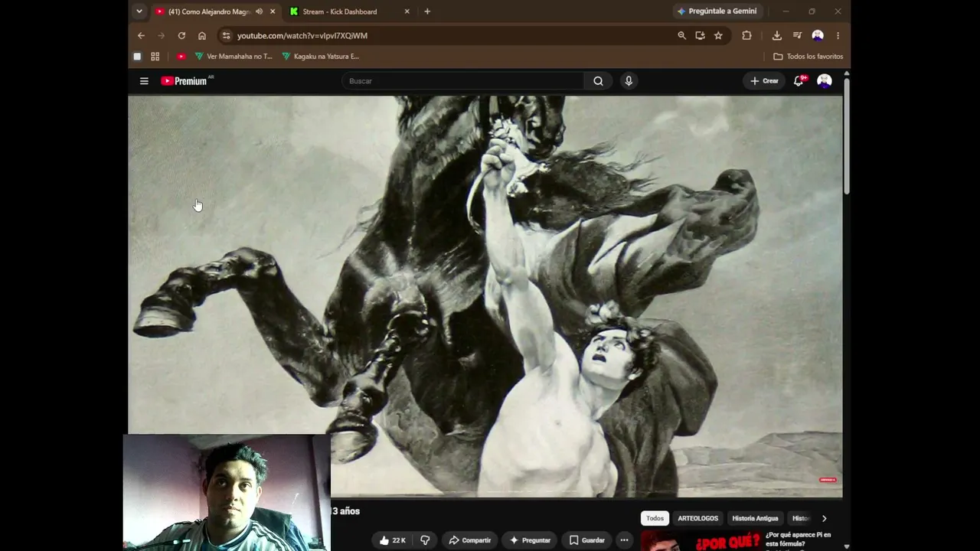Open Chrome downloads
This screenshot has width=980, height=551.
point(776,35)
